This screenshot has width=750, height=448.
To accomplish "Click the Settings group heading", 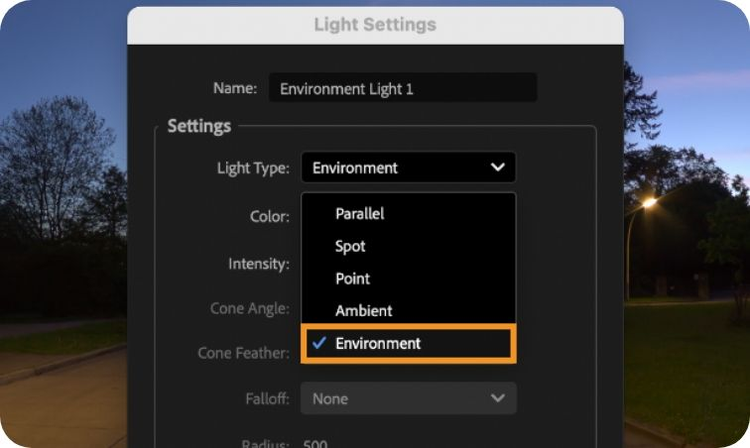I will click(199, 126).
